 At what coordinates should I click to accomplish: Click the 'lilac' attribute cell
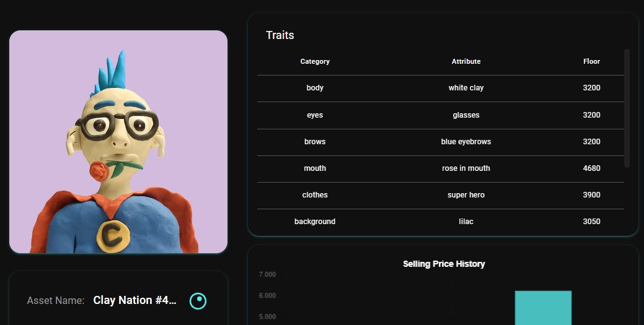pos(466,222)
